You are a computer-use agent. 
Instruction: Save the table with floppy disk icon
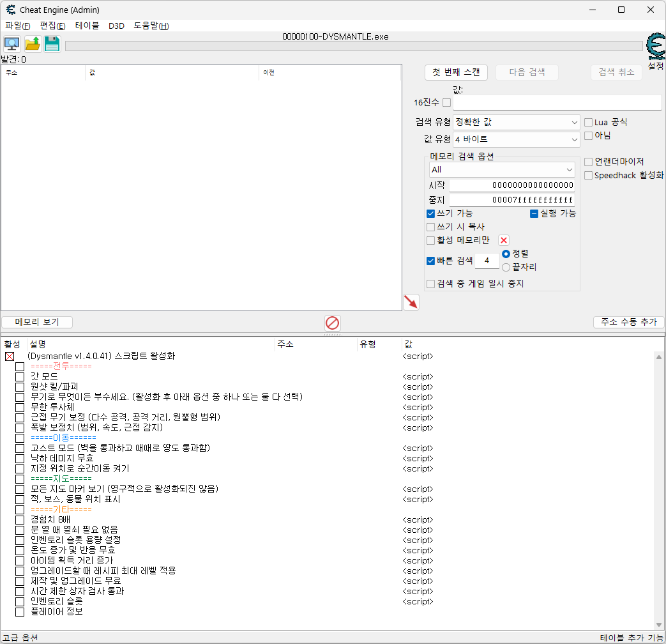tap(52, 44)
